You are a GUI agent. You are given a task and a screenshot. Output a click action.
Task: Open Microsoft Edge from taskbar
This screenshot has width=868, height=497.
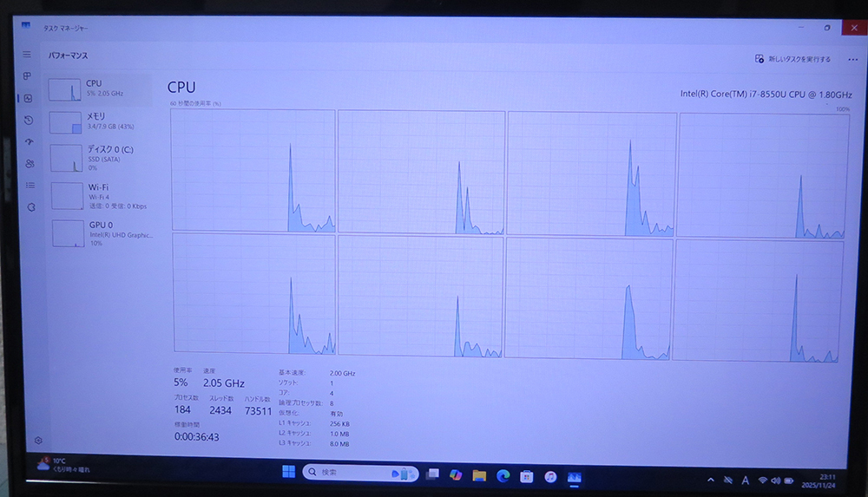pos(503,476)
